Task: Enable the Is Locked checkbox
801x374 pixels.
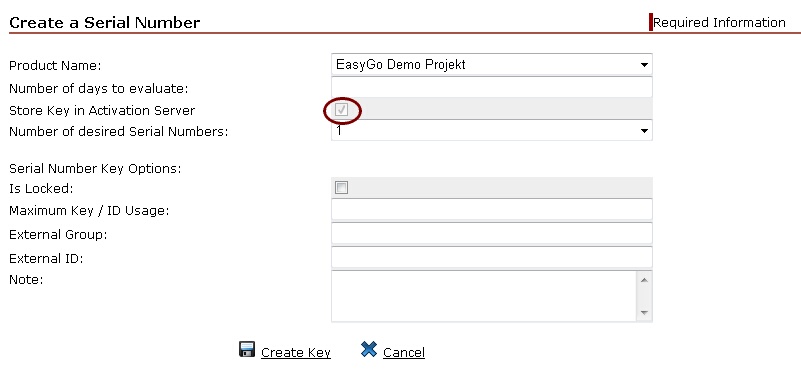Action: coord(341,188)
